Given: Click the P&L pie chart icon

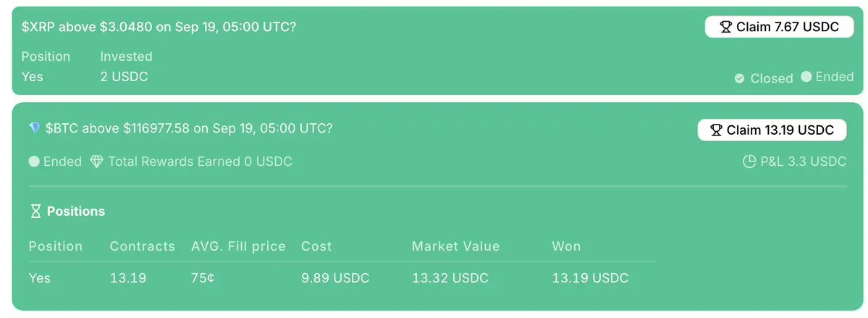Looking at the screenshot, I should [749, 162].
